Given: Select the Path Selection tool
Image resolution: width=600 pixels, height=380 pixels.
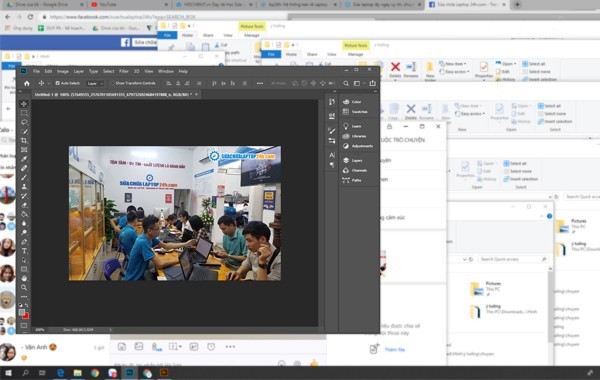Looking at the screenshot, I should coord(24,260).
